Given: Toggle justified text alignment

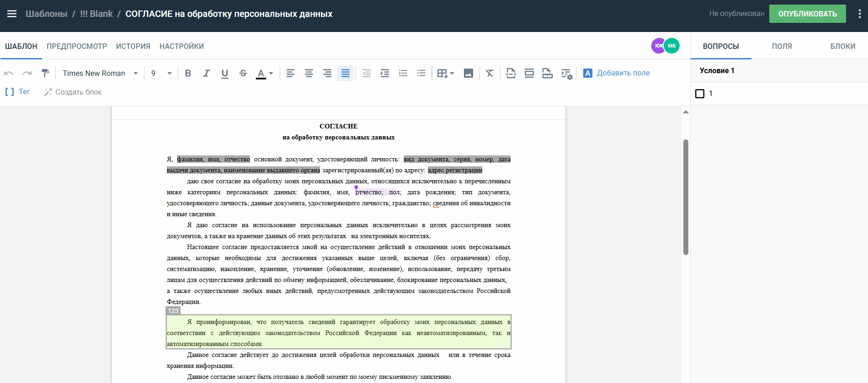Looking at the screenshot, I should 346,73.
